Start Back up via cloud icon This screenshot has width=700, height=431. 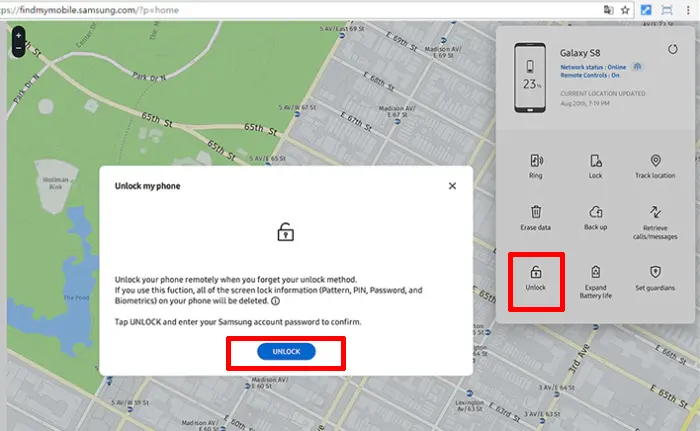[x=596, y=212]
